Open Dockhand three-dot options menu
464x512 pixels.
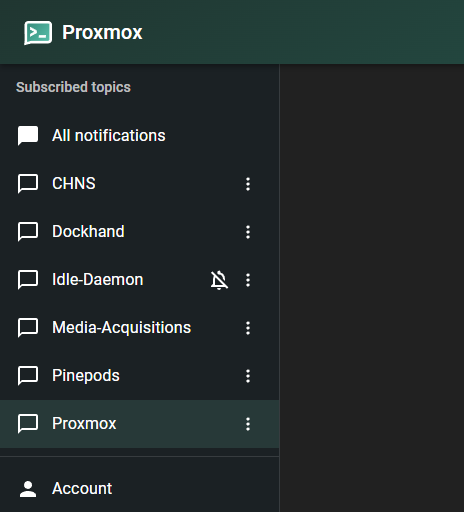click(248, 232)
